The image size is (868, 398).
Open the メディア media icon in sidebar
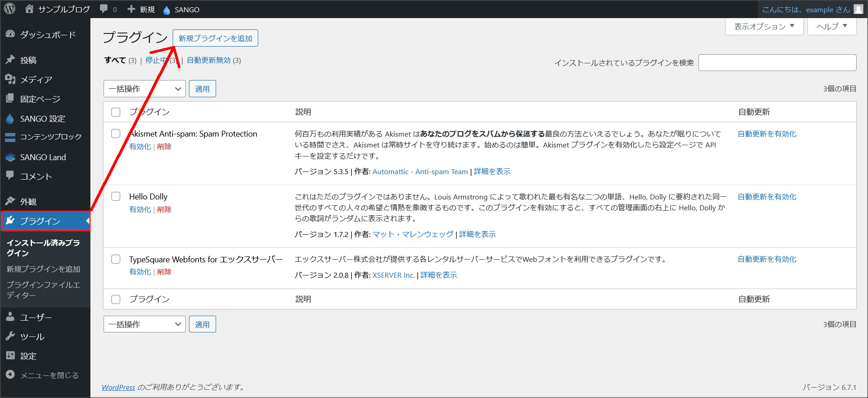pyautogui.click(x=10, y=79)
